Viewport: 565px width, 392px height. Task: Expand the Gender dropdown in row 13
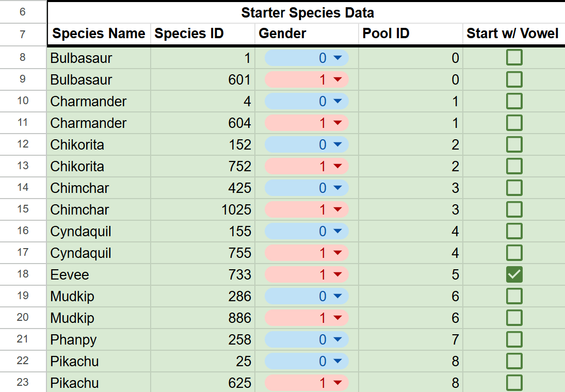click(338, 166)
